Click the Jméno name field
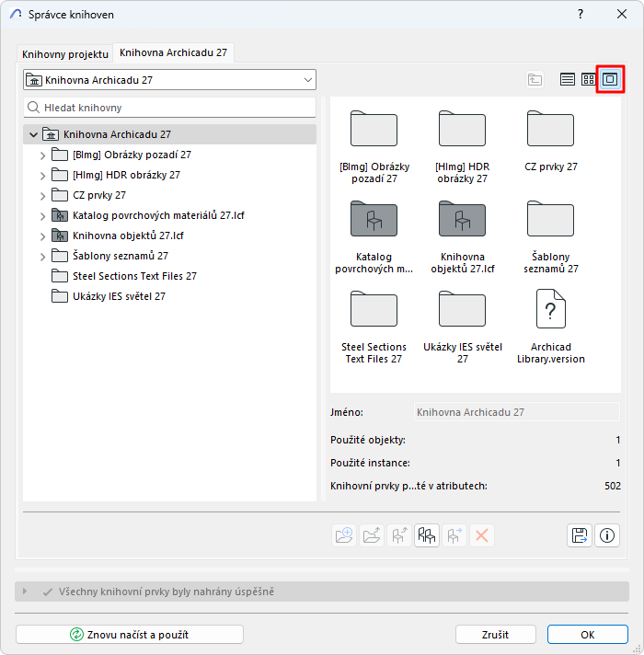The height and width of the screenshot is (655, 644). pos(517,412)
